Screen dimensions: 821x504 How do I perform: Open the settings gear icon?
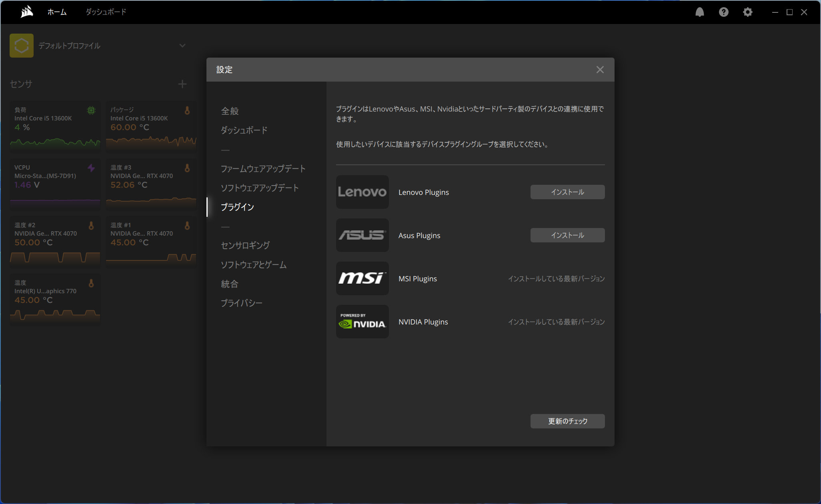[x=747, y=12]
